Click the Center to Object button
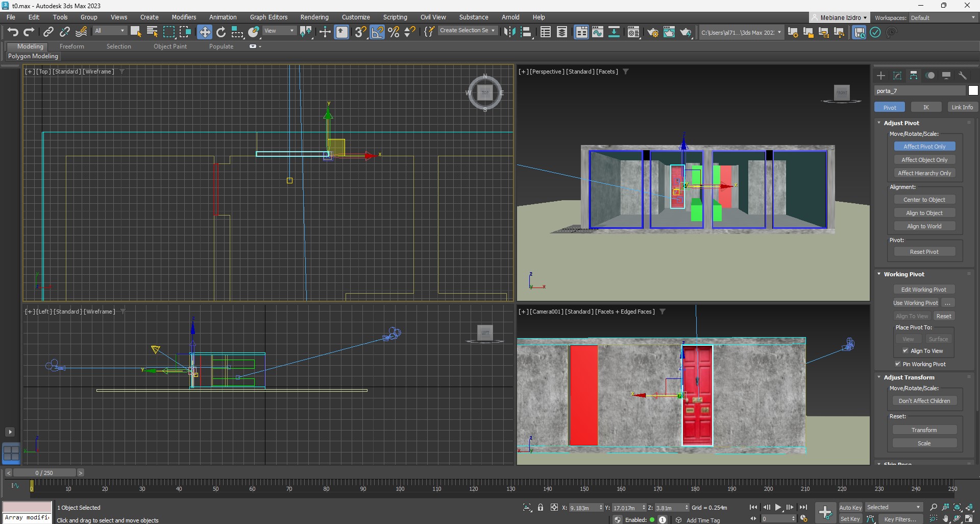980x524 pixels. 924,200
